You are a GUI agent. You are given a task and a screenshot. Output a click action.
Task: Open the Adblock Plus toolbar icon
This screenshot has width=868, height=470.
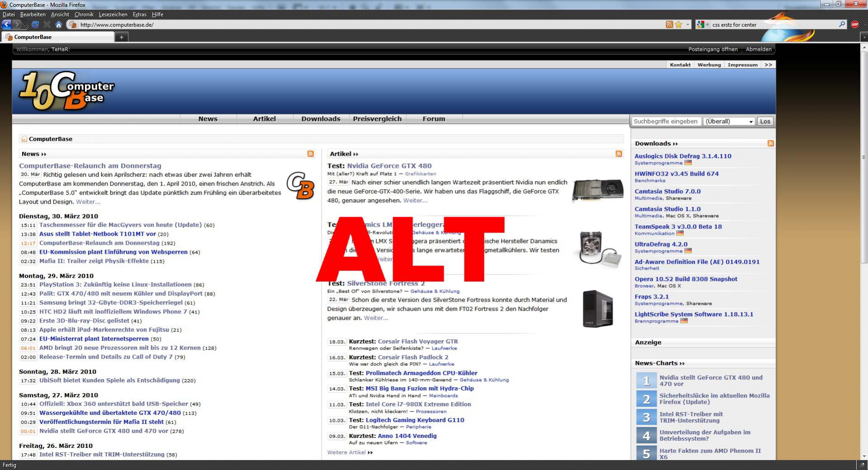(x=855, y=24)
